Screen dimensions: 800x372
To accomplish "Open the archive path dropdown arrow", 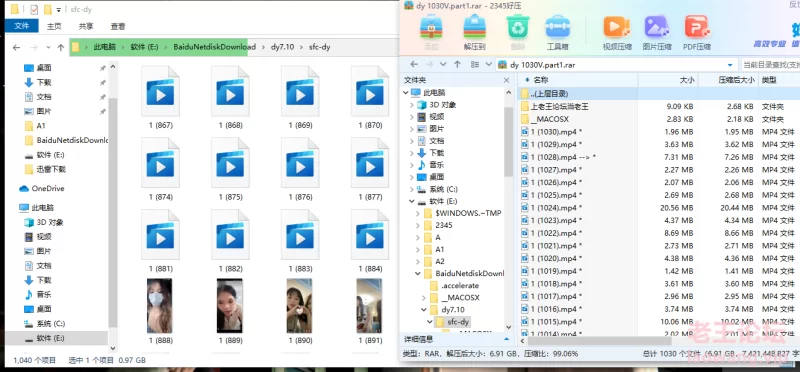I will pyautogui.click(x=730, y=65).
